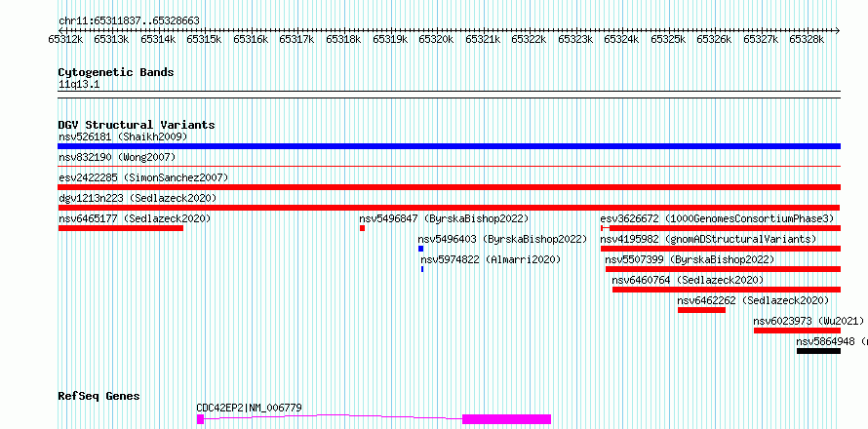Viewport: 868px width, 429px height.
Task: Open the nsv6023973 (Wu2021) label
Action: point(809,321)
